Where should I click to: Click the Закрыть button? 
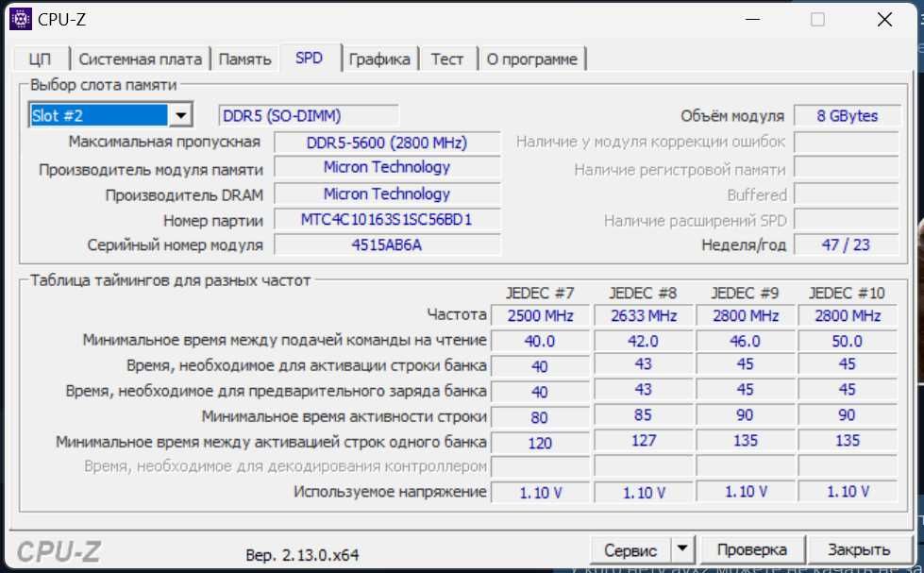click(859, 550)
